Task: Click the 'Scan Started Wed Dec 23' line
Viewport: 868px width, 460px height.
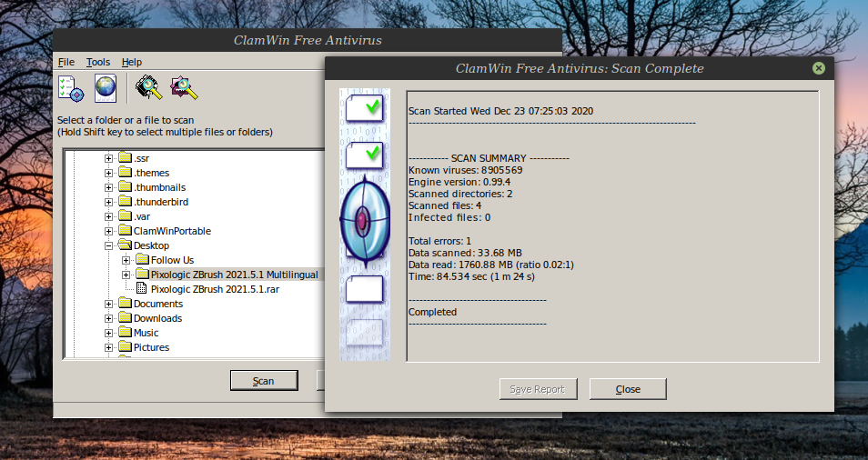Action: [500, 111]
